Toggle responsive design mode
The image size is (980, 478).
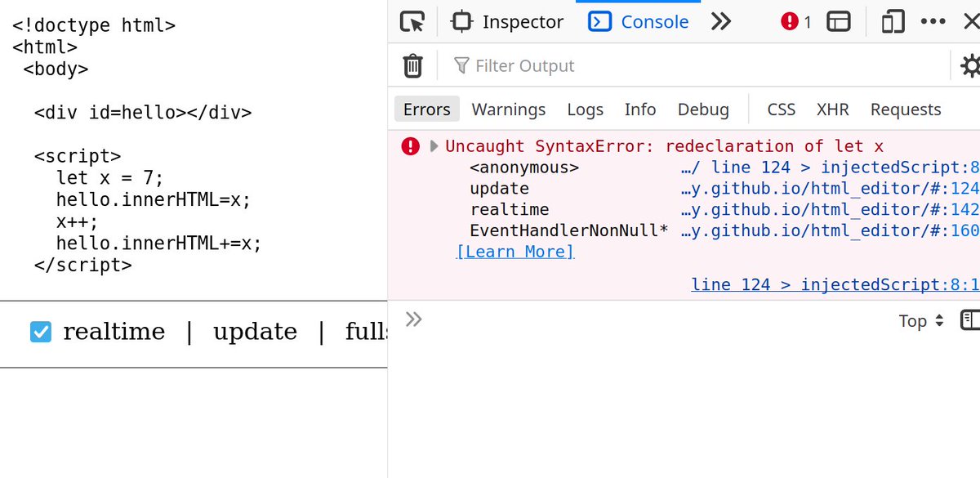click(x=893, y=22)
